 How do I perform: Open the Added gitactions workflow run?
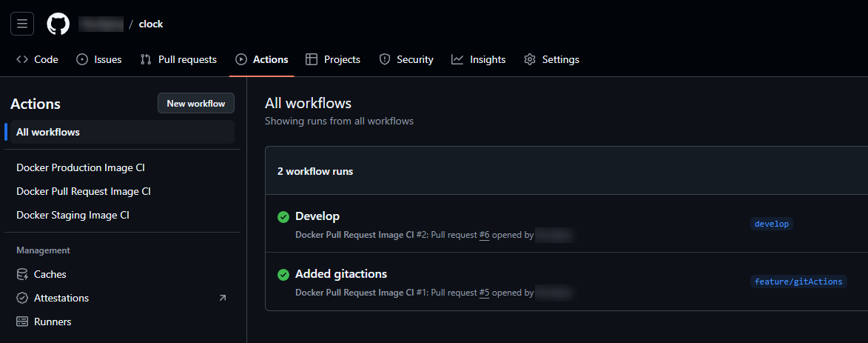pos(341,274)
